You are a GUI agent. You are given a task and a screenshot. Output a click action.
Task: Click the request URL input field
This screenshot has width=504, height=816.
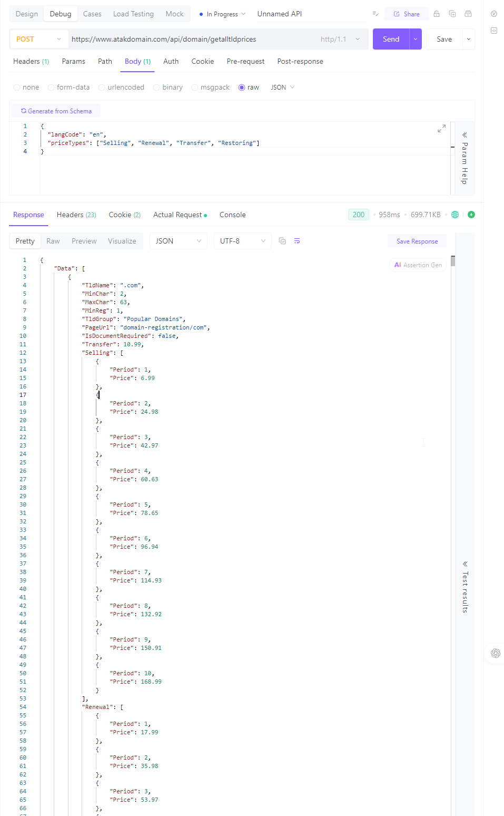pyautogui.click(x=192, y=39)
